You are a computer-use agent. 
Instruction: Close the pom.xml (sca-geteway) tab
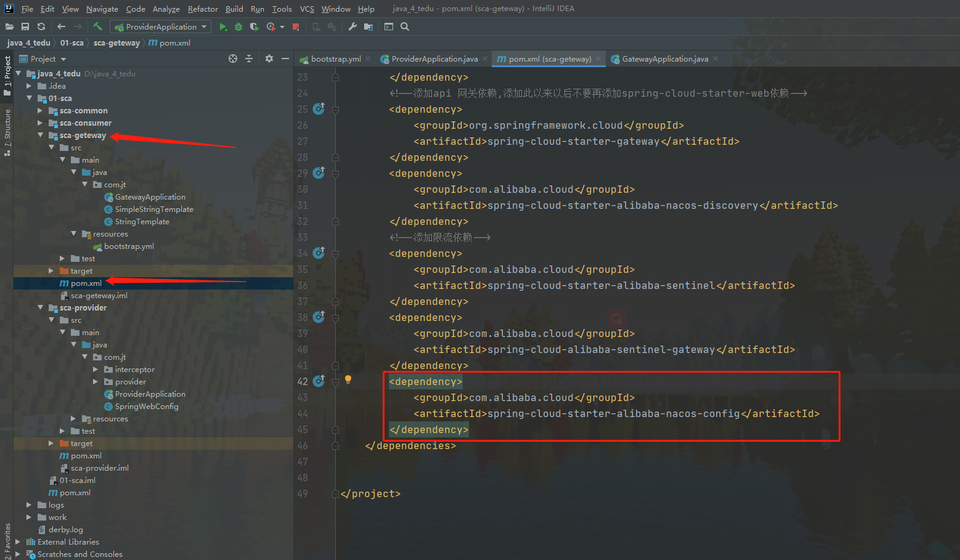(598, 59)
